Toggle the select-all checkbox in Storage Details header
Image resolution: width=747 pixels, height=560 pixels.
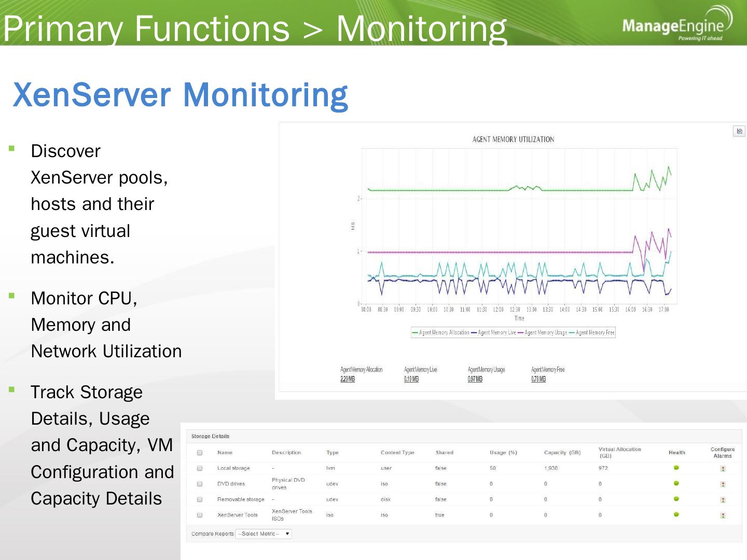click(x=200, y=453)
